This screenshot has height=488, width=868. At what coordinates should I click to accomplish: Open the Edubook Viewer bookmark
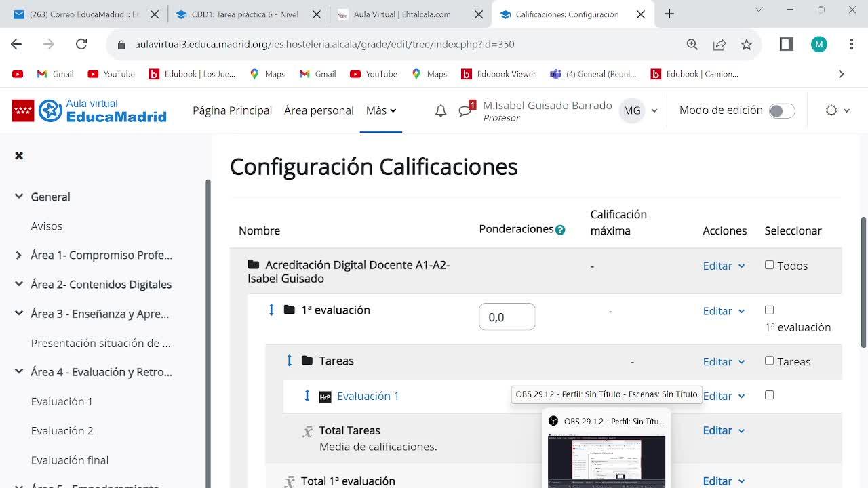[x=498, y=74]
